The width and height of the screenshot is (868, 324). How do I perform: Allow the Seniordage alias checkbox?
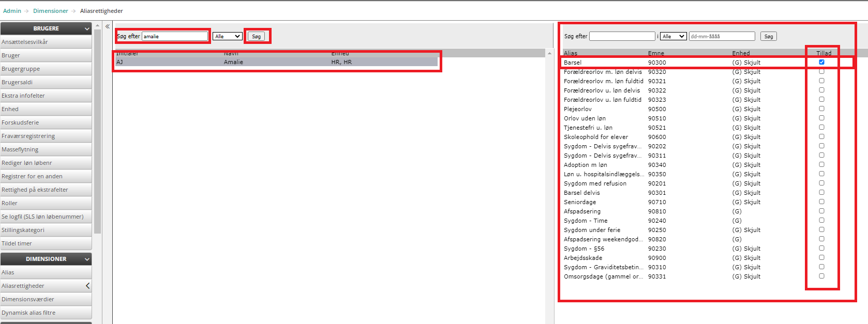pos(821,202)
